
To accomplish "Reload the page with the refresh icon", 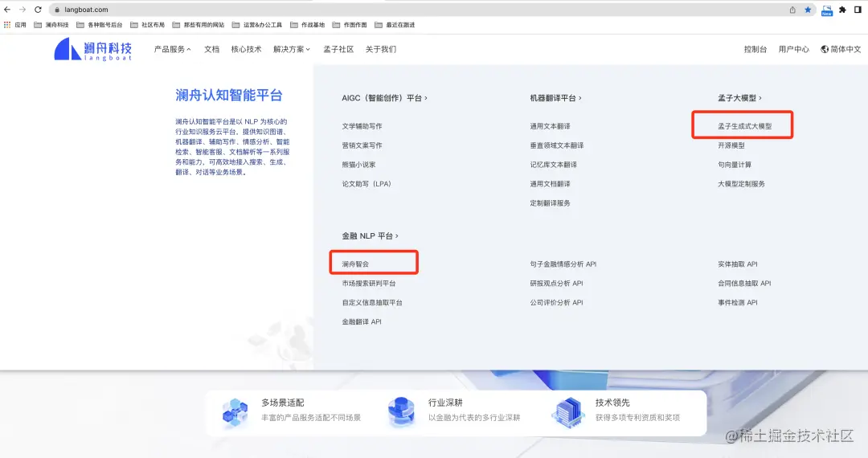I will (x=39, y=10).
